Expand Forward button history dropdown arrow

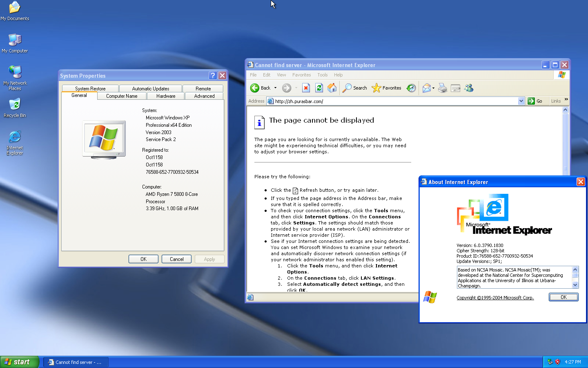point(296,88)
